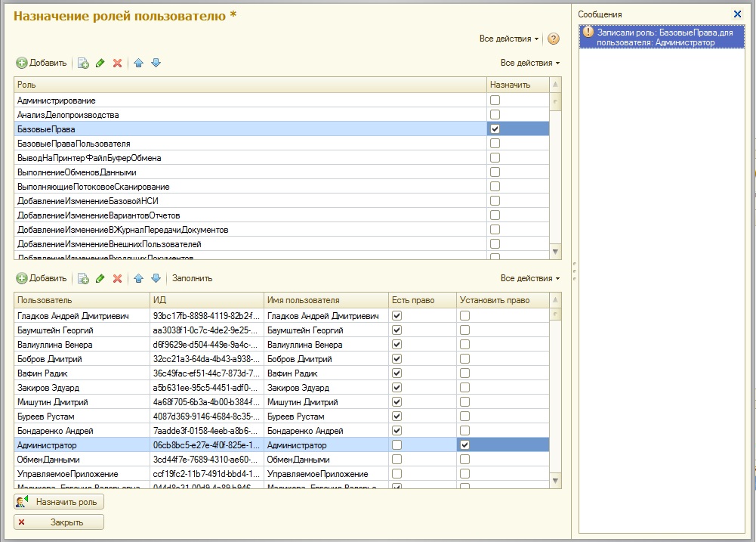Open Все действия menu above users table

tap(530, 278)
